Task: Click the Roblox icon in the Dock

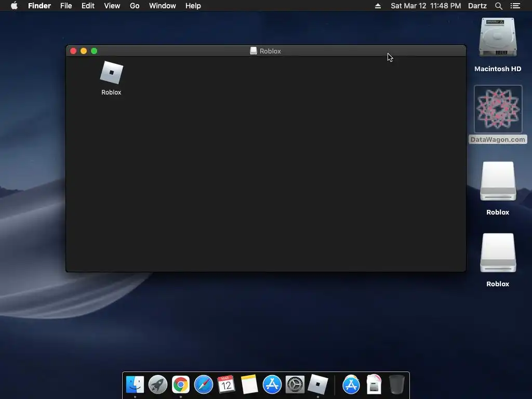Action: (318, 385)
